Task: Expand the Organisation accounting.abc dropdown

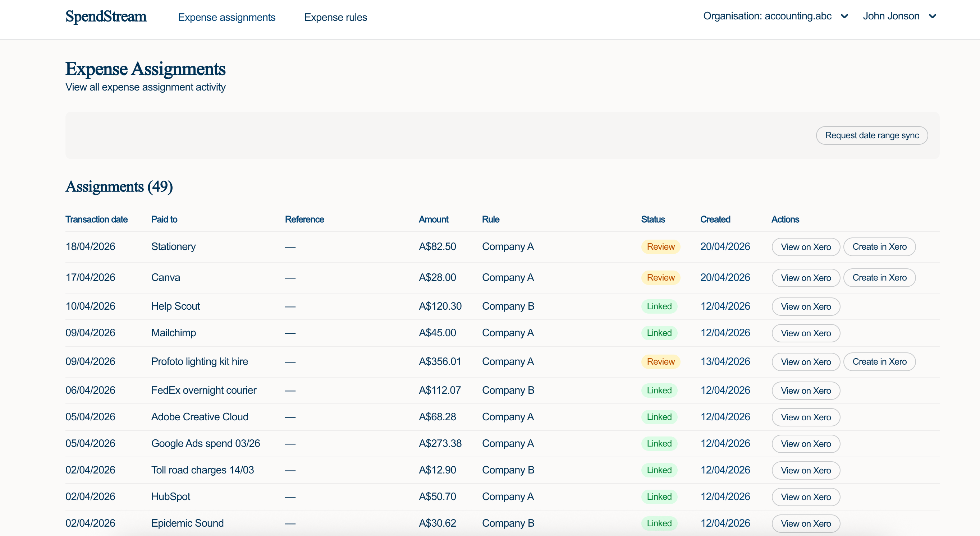Action: coord(775,16)
